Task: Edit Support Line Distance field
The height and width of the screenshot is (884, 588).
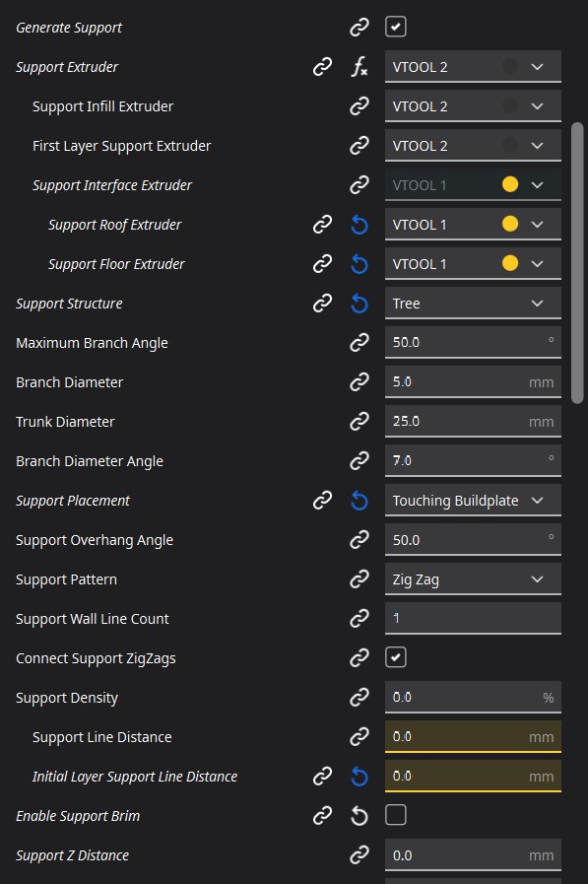Action: 473,737
